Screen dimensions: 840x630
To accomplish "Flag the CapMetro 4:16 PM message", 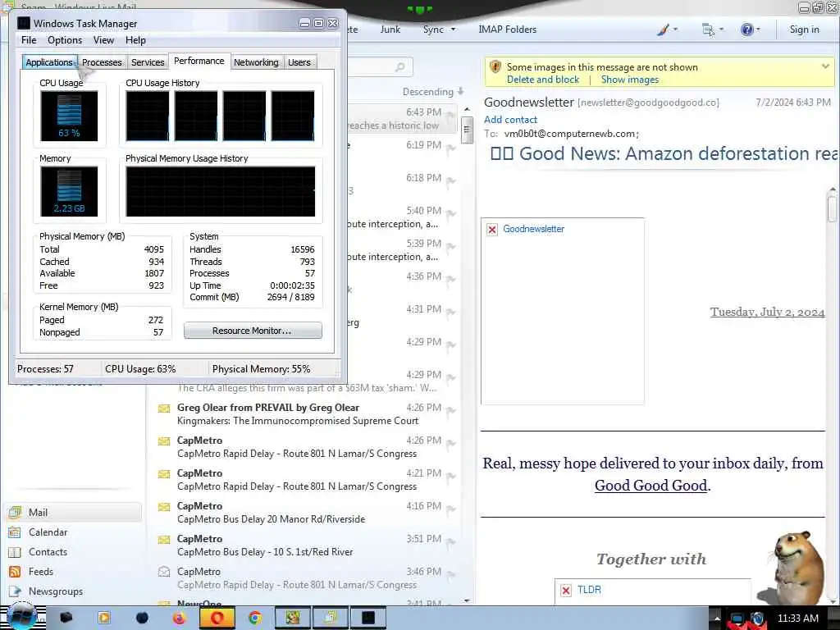I will click(x=451, y=509).
